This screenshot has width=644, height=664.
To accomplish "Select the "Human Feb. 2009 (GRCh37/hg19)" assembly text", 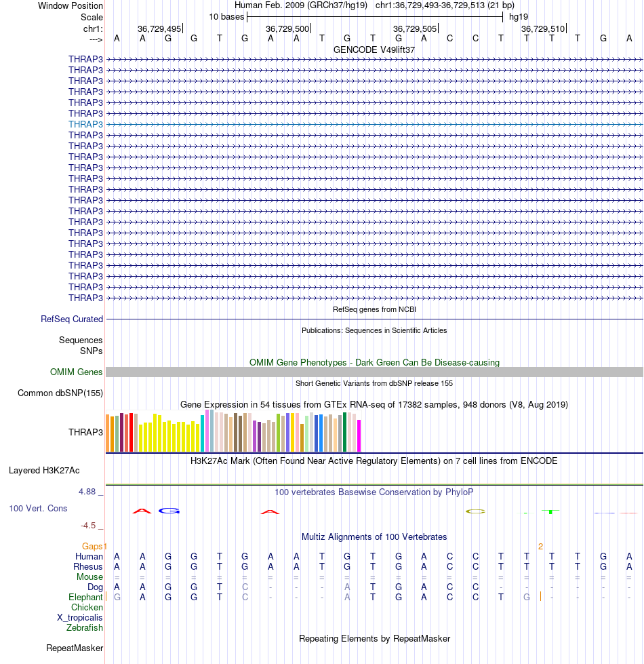I will pyautogui.click(x=300, y=5).
